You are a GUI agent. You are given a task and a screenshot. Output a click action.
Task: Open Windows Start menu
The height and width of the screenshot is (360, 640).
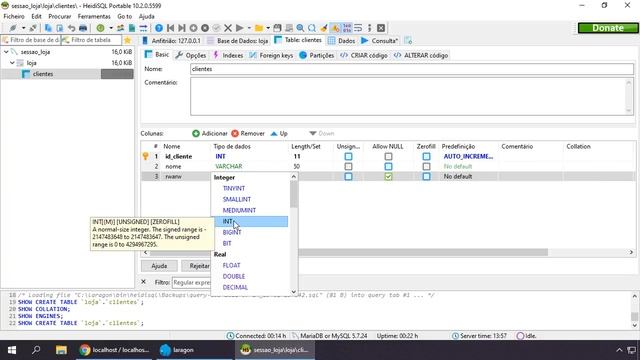pos(12,350)
